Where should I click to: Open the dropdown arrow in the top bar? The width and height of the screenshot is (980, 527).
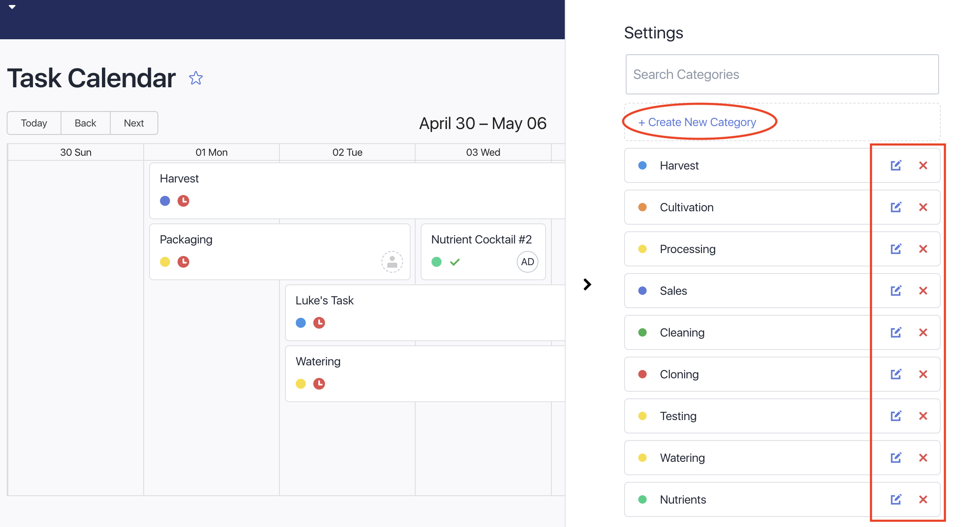coord(12,7)
